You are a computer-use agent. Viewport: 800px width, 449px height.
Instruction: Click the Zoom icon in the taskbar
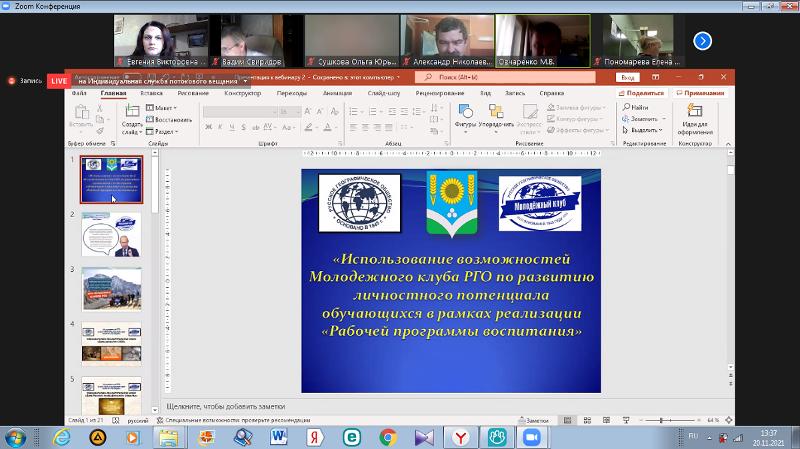point(532,437)
